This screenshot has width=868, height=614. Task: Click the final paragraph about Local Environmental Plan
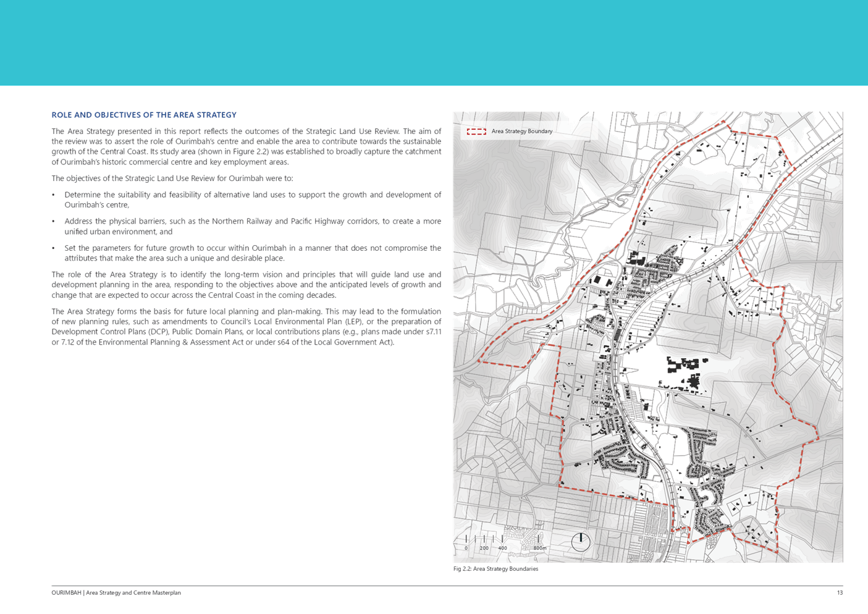pyautogui.click(x=246, y=327)
